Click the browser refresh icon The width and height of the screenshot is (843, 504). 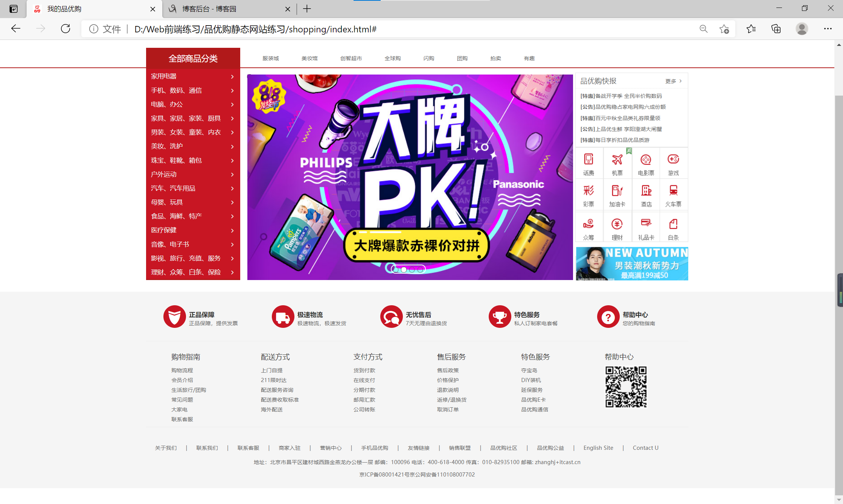66,29
